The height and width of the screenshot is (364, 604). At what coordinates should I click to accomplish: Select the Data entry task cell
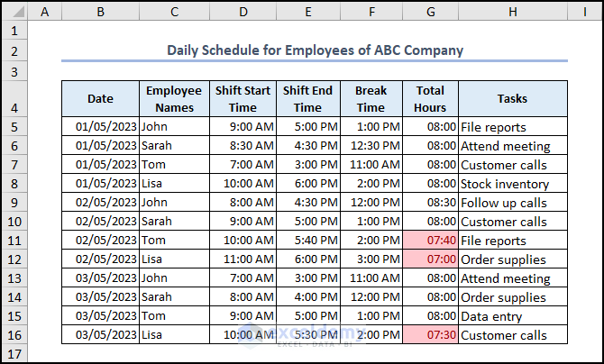(512, 316)
